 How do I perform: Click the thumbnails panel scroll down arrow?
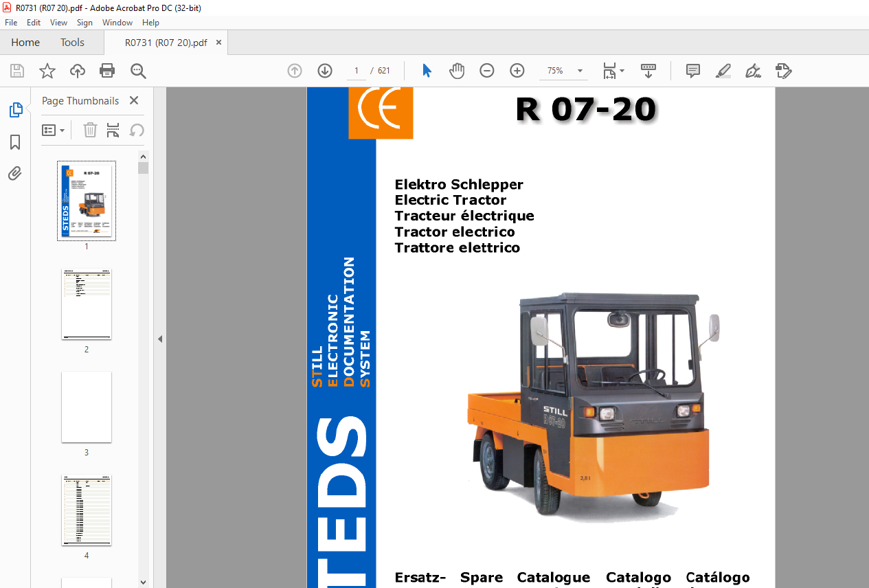pyautogui.click(x=143, y=582)
